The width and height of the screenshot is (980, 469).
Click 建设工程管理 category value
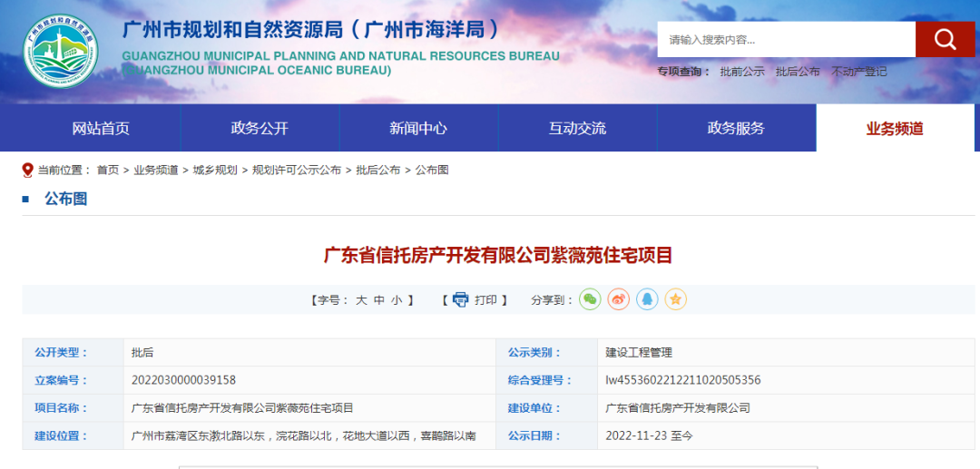coord(639,352)
